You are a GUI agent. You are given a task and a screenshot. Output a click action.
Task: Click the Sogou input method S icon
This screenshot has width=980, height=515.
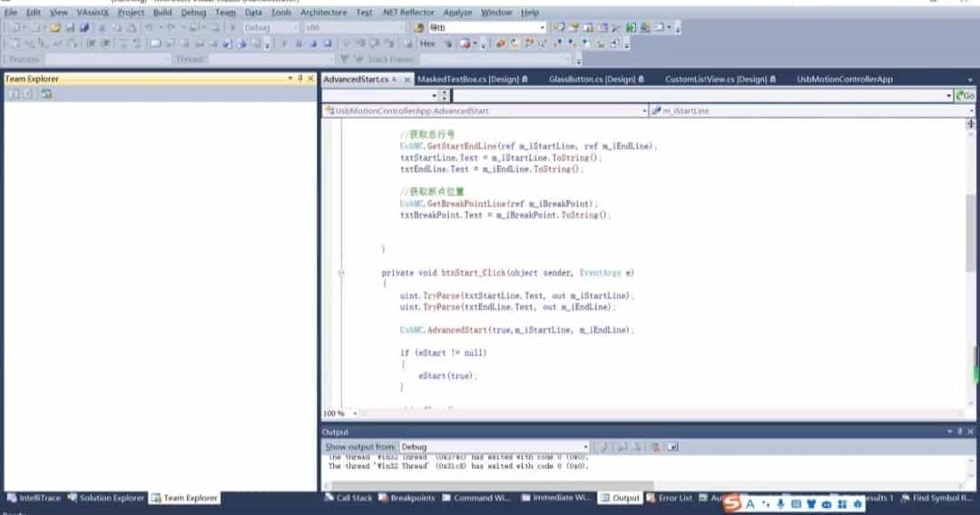pyautogui.click(x=731, y=502)
